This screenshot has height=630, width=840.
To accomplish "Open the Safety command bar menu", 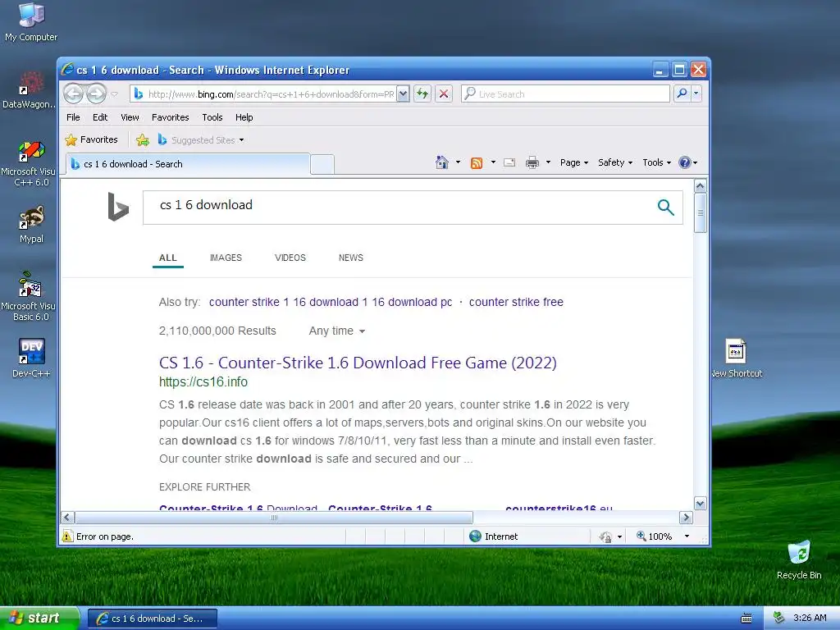I will 615,162.
